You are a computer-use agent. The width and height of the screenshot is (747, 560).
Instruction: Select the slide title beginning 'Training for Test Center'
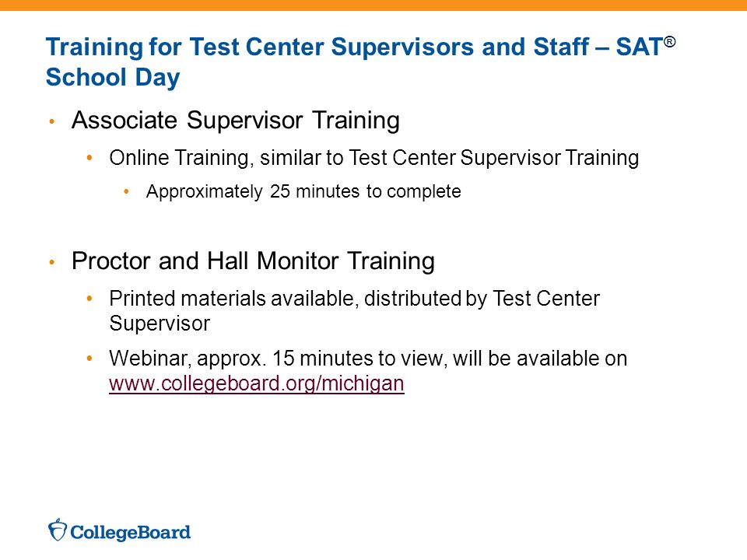coord(360,62)
